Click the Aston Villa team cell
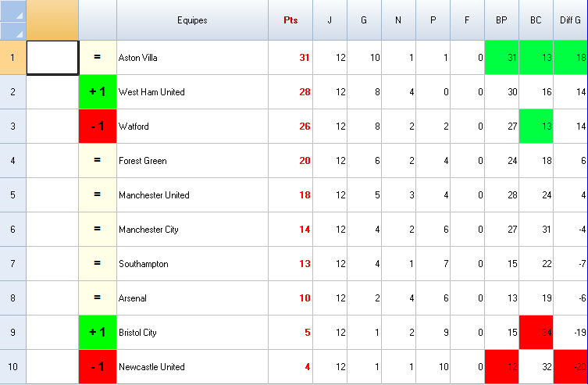 [192, 58]
